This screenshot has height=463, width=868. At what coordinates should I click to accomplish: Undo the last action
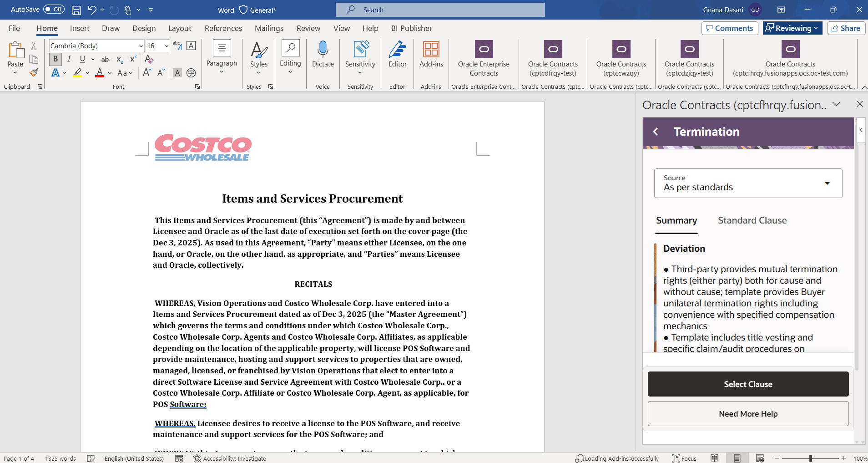click(92, 10)
